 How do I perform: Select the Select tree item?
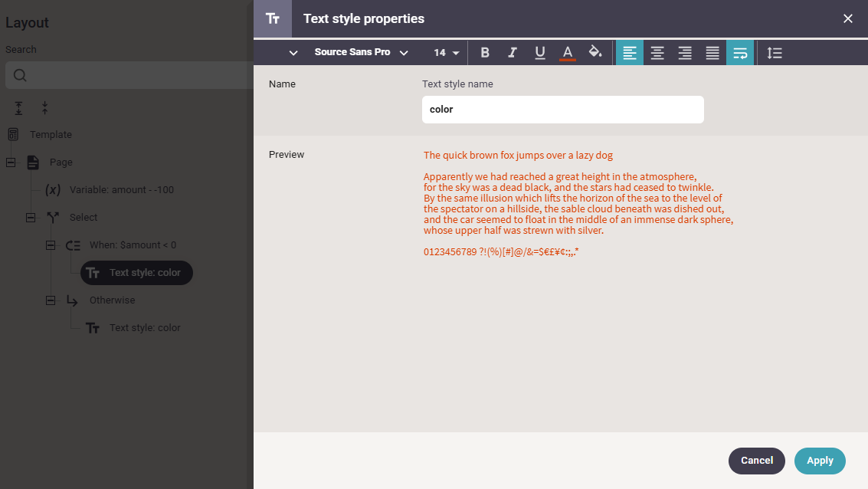click(84, 218)
